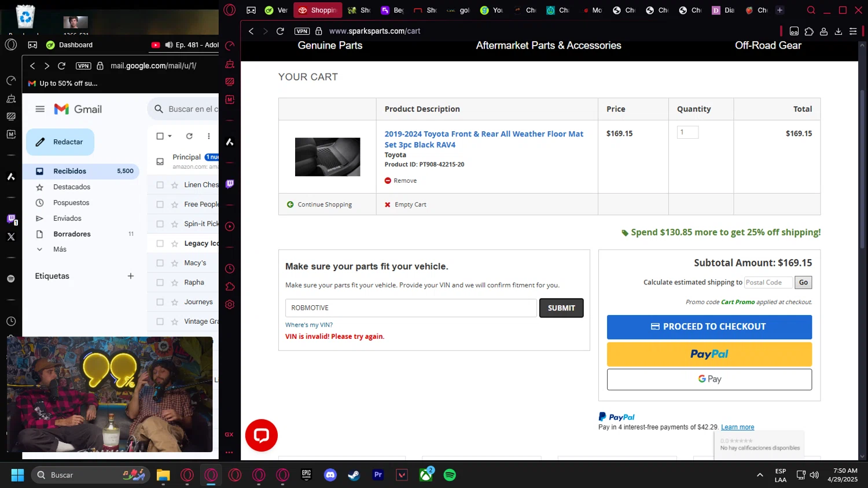The height and width of the screenshot is (488, 868).
Task: Open Genuine Parts menu
Action: point(330,45)
